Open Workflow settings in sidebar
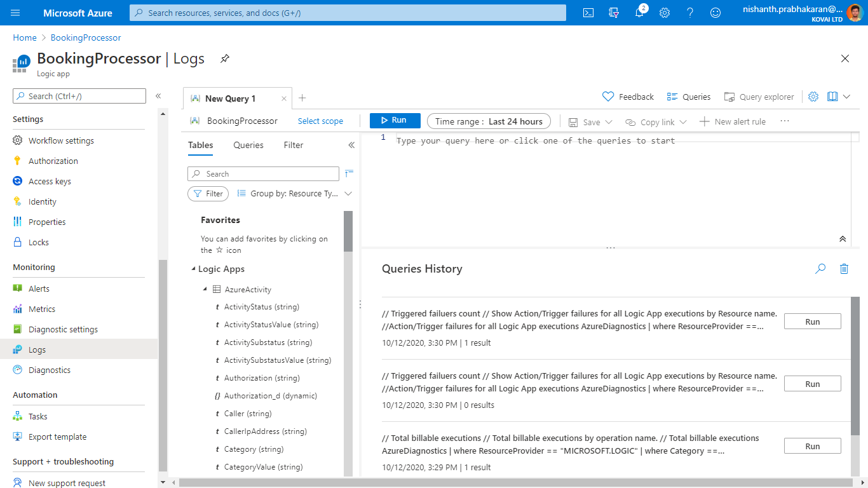Viewport: 868px width, 488px height. pos(61,140)
